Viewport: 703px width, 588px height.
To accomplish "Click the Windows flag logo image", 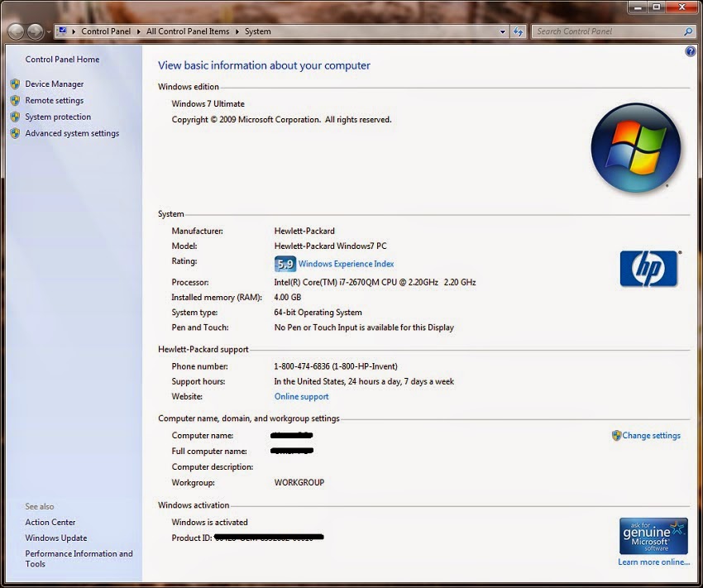I will (635, 145).
